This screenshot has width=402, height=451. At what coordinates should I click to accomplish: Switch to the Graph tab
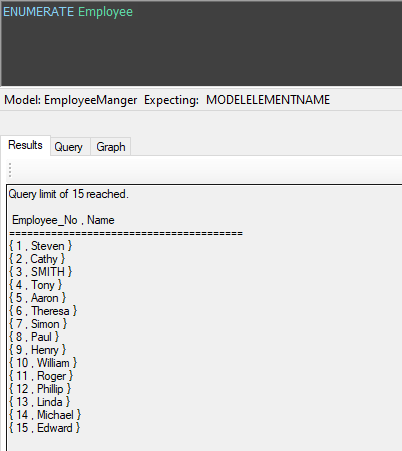click(x=111, y=147)
